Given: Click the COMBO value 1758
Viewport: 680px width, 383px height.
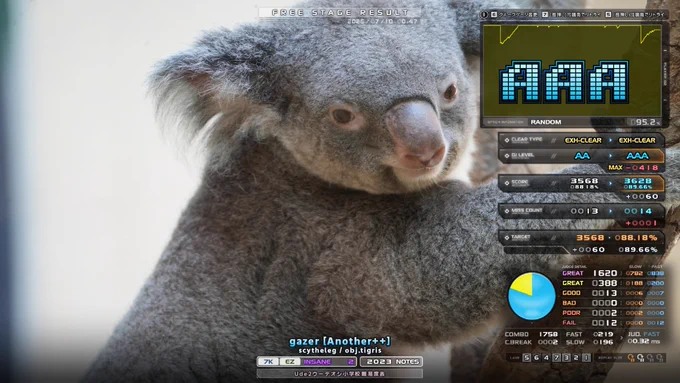Looking at the screenshot, I should [x=548, y=334].
